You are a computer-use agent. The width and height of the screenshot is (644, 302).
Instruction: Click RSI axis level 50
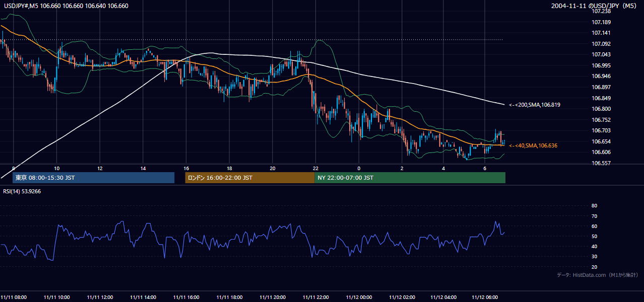(594, 236)
